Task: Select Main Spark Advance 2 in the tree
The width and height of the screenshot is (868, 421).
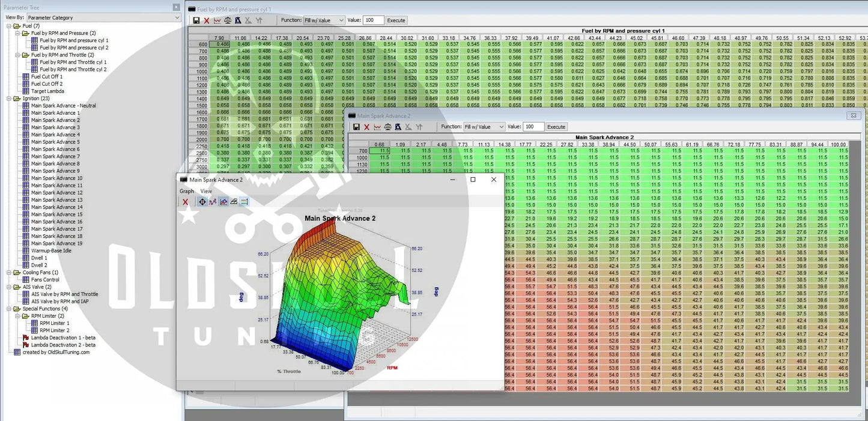Action: click(x=55, y=120)
